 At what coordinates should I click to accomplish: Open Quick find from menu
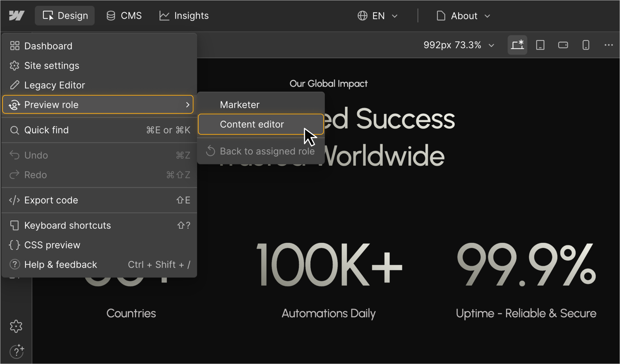46,130
